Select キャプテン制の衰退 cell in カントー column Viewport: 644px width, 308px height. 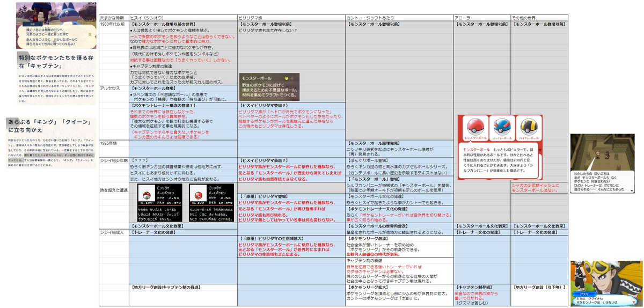tap(399, 260)
